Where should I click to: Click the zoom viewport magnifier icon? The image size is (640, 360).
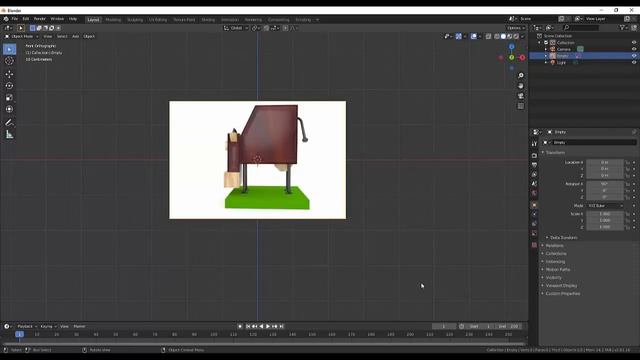[521, 76]
